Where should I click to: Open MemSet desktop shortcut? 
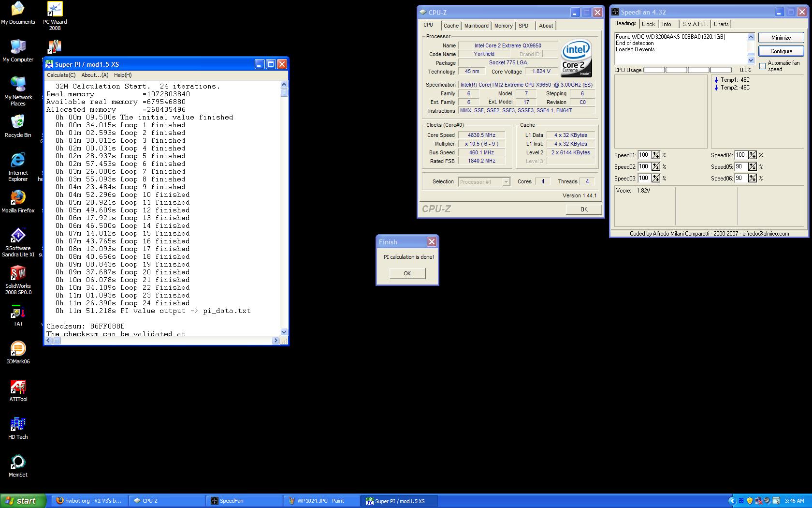(18, 466)
